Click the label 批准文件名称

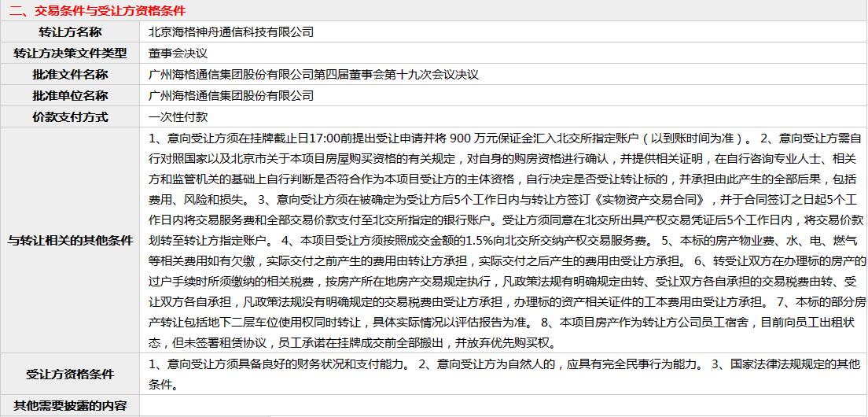[x=70, y=75]
